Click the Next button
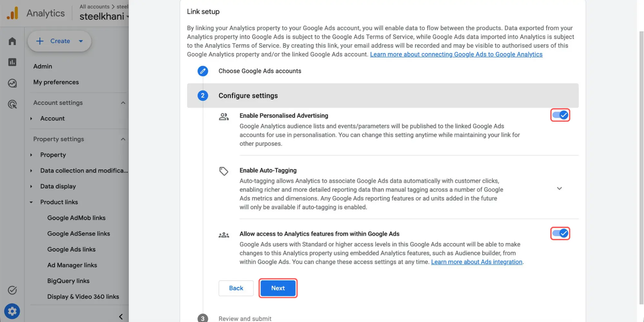The image size is (644, 322). tap(278, 288)
